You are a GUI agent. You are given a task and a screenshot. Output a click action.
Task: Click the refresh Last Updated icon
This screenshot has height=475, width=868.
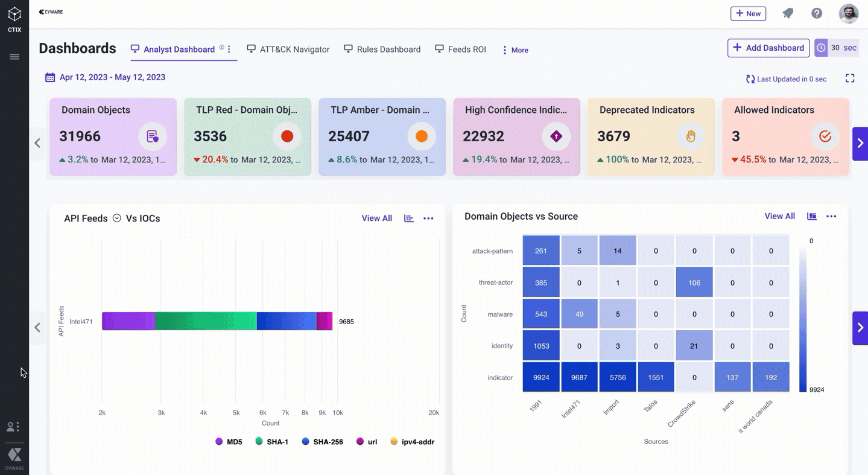(750, 79)
